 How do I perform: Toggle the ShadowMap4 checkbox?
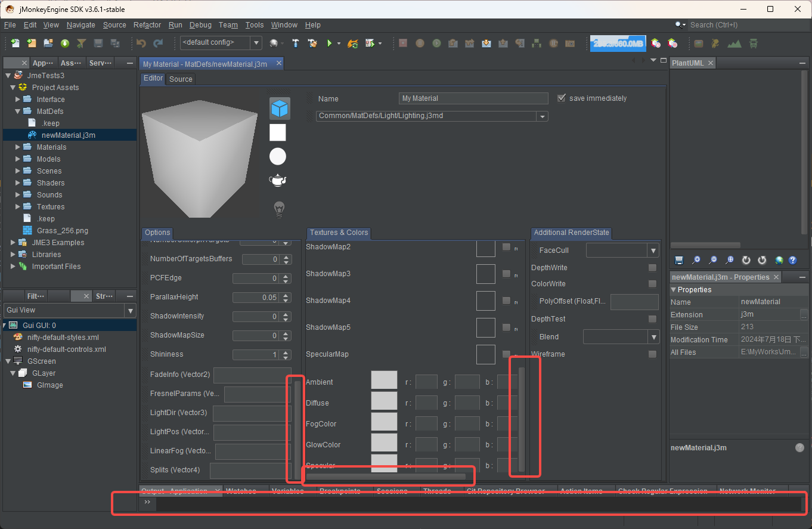pyautogui.click(x=506, y=301)
